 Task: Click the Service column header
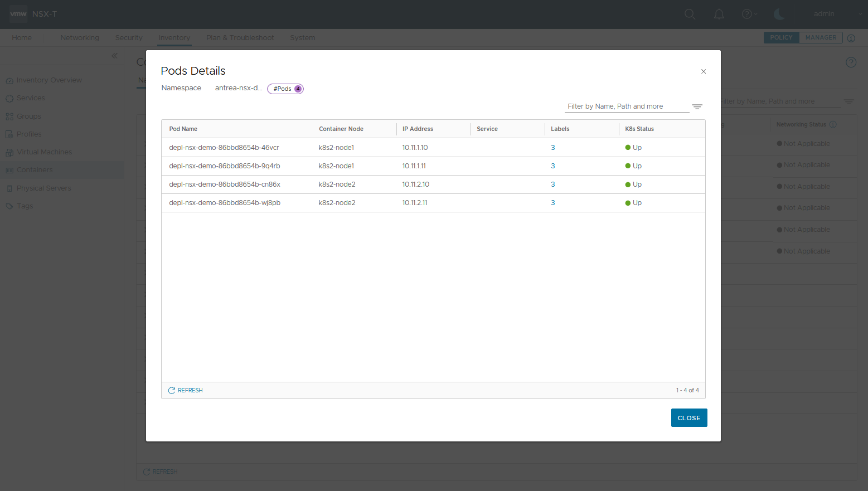487,129
